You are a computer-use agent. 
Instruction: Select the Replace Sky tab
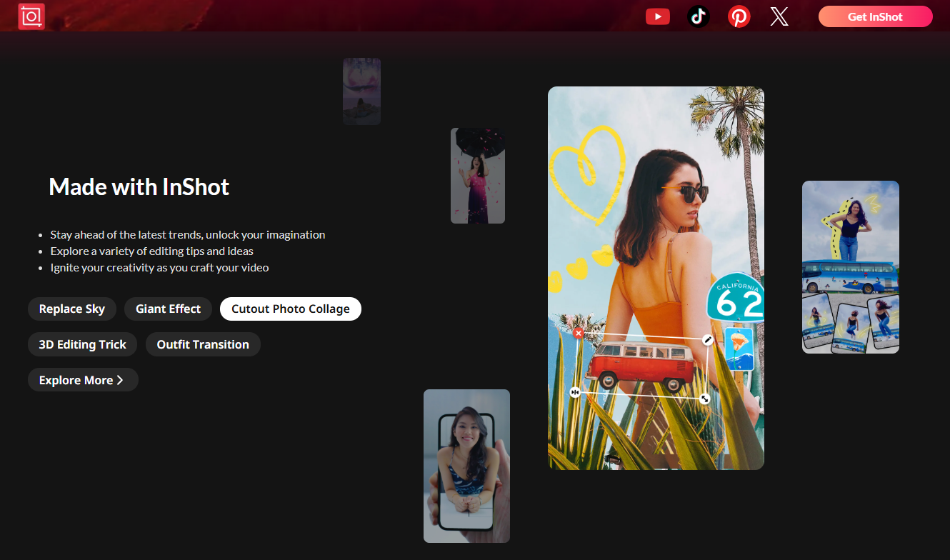(72, 309)
